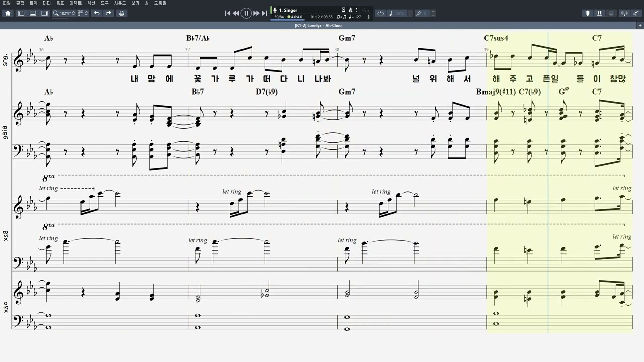Select the Bmaj9(#11) chord symbol
The height and width of the screenshot is (362, 644).
(496, 92)
